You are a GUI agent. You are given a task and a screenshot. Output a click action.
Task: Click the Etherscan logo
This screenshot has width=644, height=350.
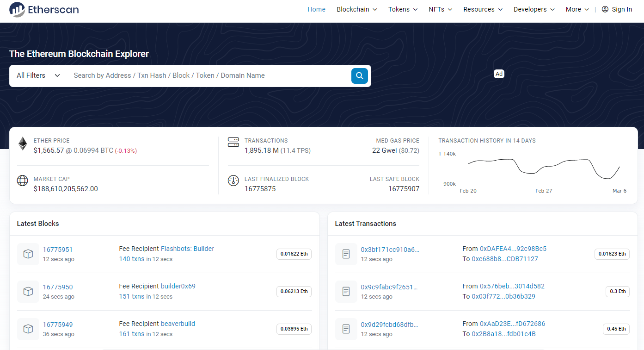pyautogui.click(x=44, y=9)
